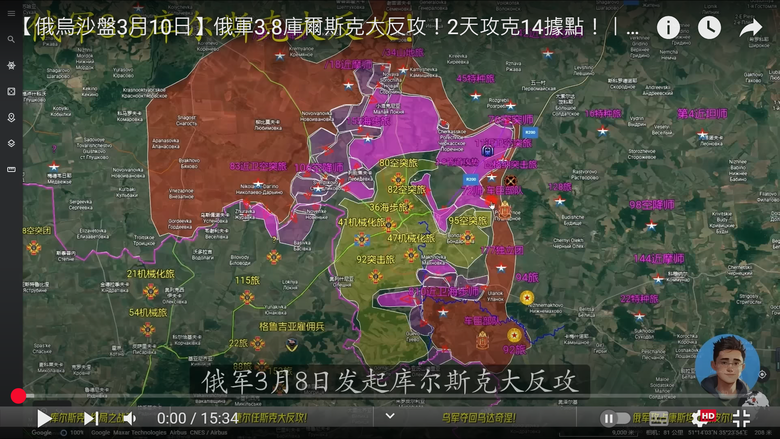Screen dimensions: 780x439
Task: Expand the chapter list chevron
Action: pyautogui.click(x=390, y=416)
